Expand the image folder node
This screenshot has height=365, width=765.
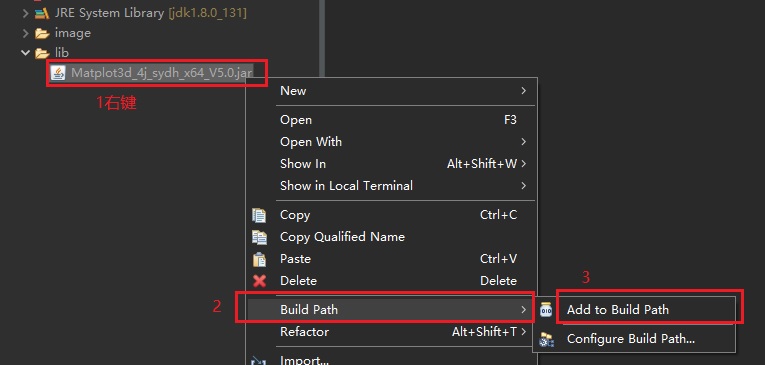(25, 33)
